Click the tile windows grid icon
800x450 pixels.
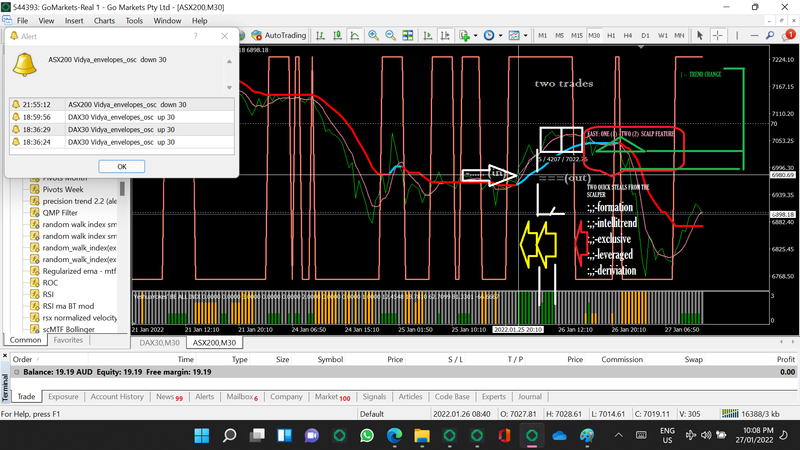[409, 35]
